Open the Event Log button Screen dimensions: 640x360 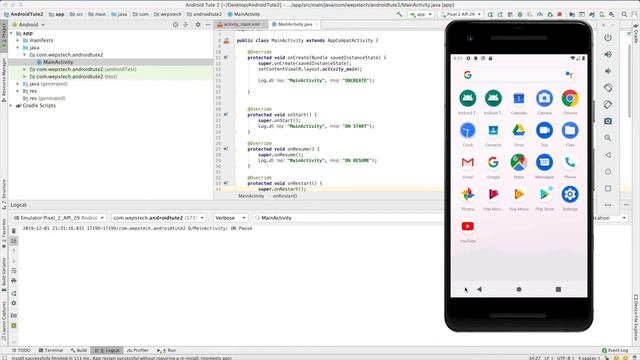615,350
